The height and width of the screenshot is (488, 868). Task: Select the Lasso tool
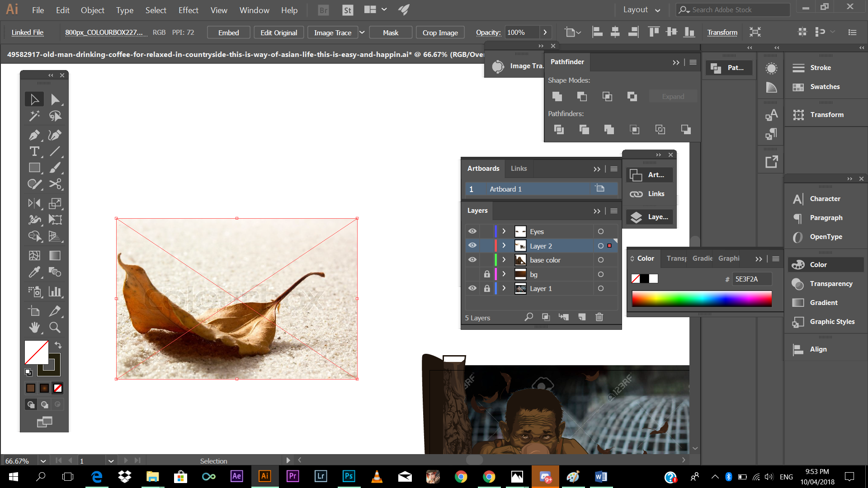click(x=55, y=116)
